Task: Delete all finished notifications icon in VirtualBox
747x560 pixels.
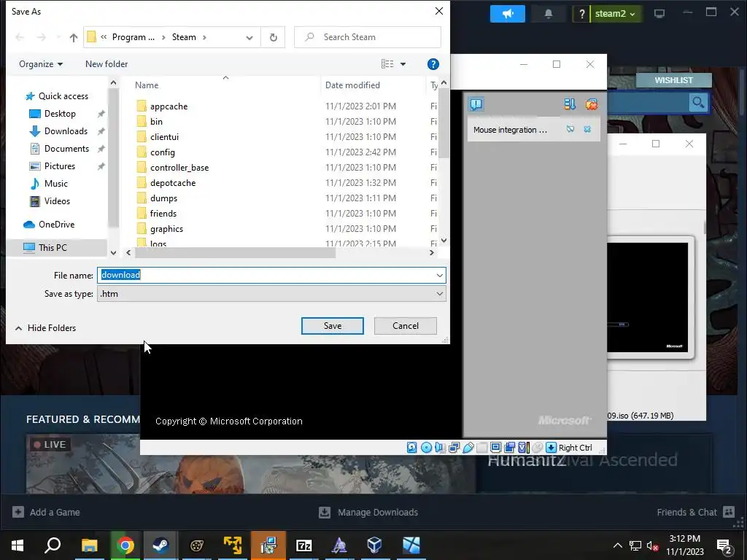Action: [x=591, y=104]
